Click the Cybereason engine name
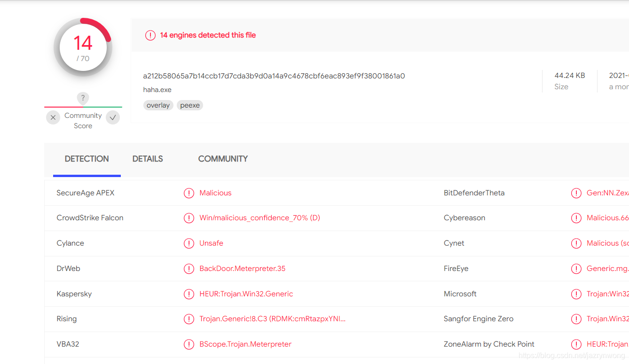629x364 pixels. point(464,218)
